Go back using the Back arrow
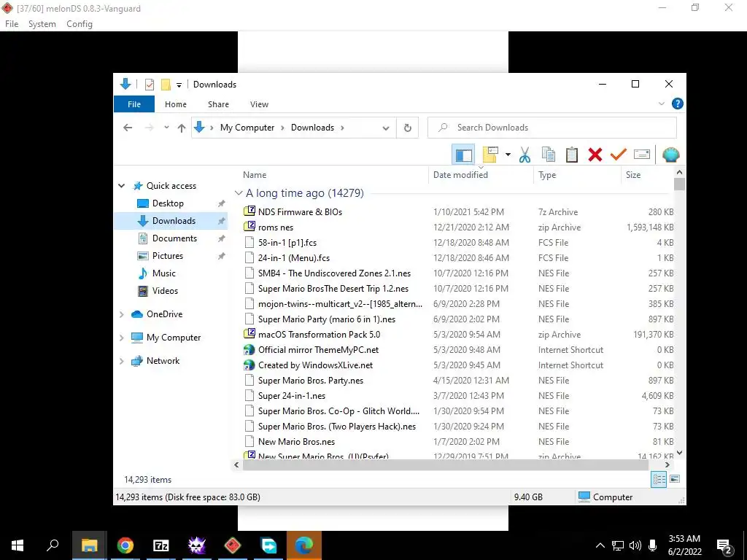This screenshot has width=747, height=560. point(128,128)
